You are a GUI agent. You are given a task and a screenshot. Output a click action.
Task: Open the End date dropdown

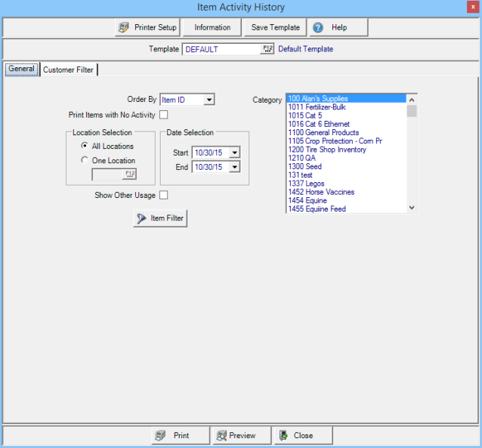[x=234, y=167]
